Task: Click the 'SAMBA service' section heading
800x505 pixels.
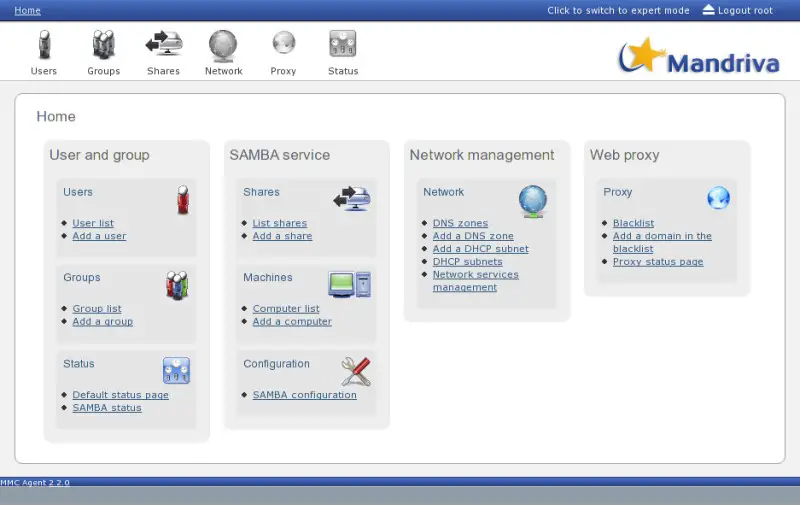Action: pyautogui.click(x=280, y=155)
